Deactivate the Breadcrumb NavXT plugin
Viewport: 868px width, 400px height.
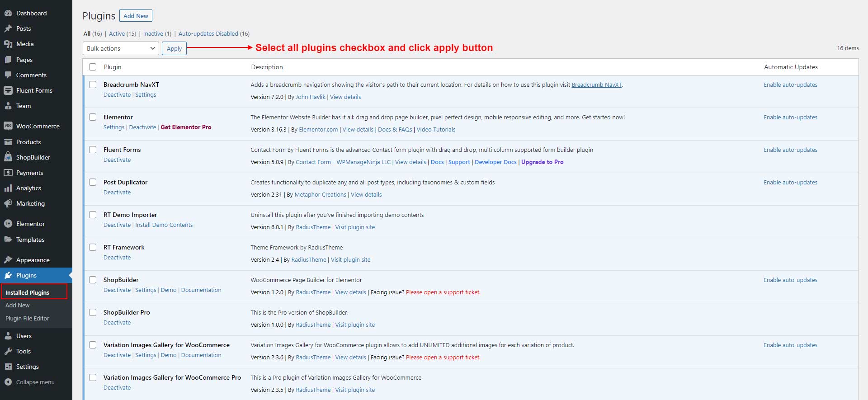pyautogui.click(x=117, y=95)
